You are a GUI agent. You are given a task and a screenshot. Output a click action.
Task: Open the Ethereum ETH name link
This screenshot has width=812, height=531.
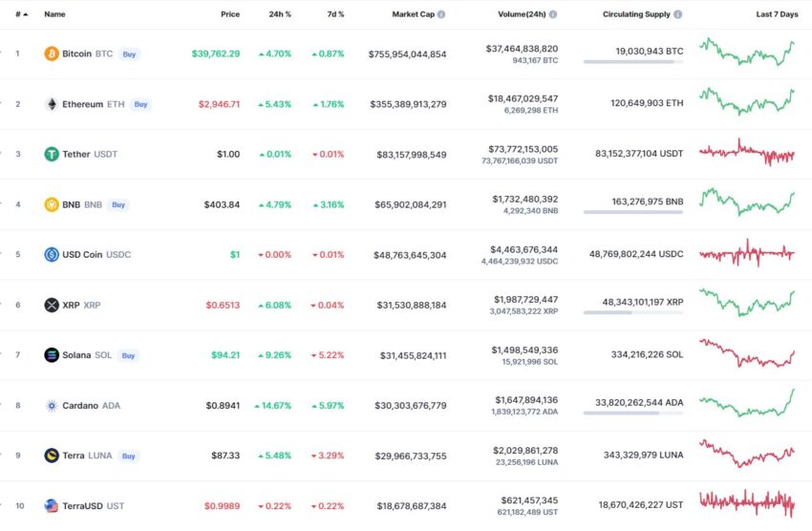point(94,104)
